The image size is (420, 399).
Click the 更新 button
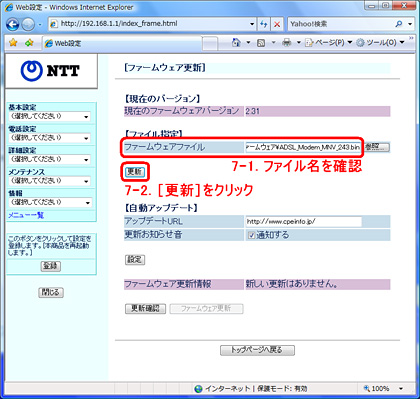coord(135,172)
